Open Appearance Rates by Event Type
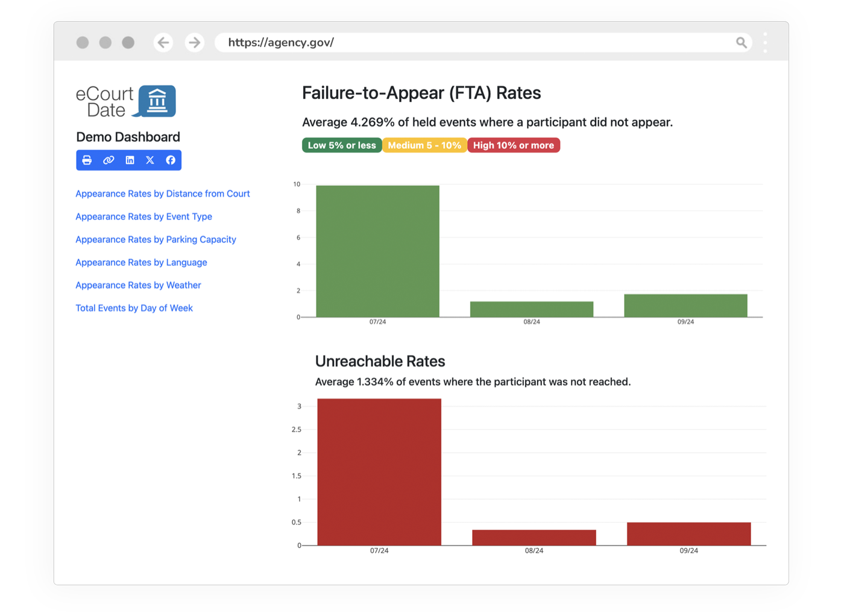 click(143, 216)
